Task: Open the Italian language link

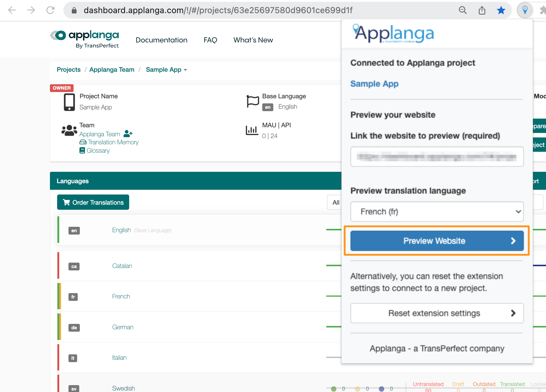Action: point(119,358)
